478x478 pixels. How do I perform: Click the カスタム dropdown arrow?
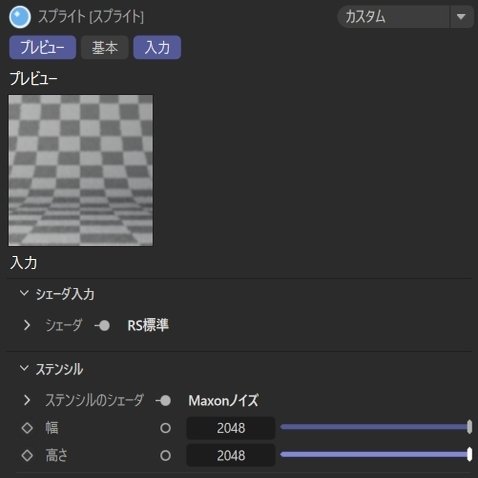tap(461, 17)
